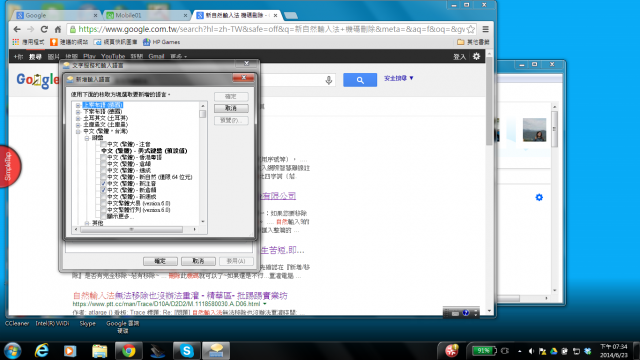
Task: Uncheck 中文(繁體) - 新倉頡 checkbox
Action: tap(104, 190)
